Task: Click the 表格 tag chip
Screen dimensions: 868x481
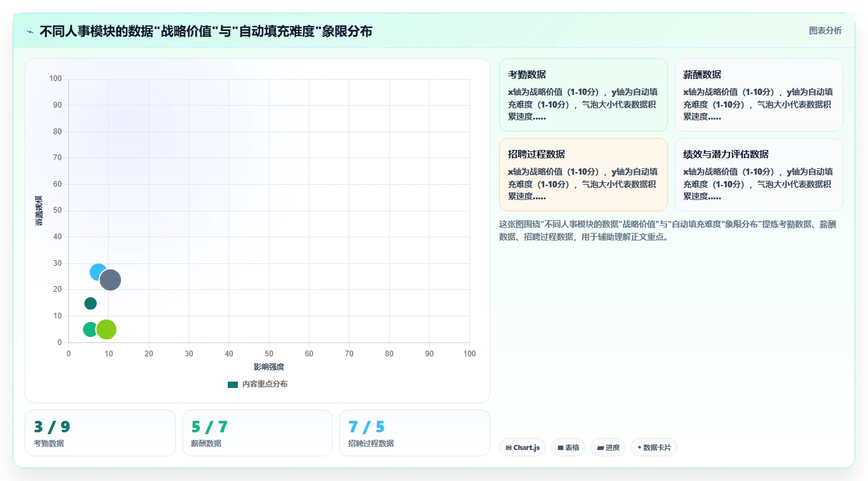Action: point(568,447)
